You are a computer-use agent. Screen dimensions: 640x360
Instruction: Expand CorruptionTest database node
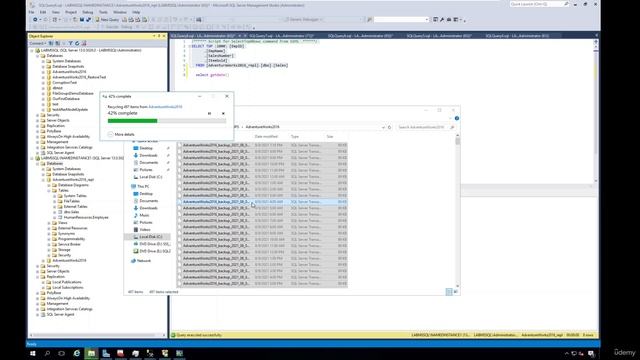pos(43,82)
